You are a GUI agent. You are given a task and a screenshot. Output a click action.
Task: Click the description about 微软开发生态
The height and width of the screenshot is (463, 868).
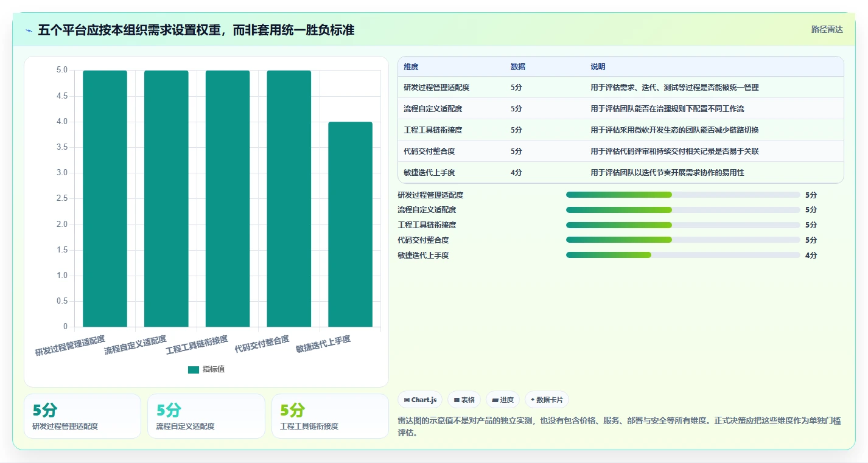674,130
